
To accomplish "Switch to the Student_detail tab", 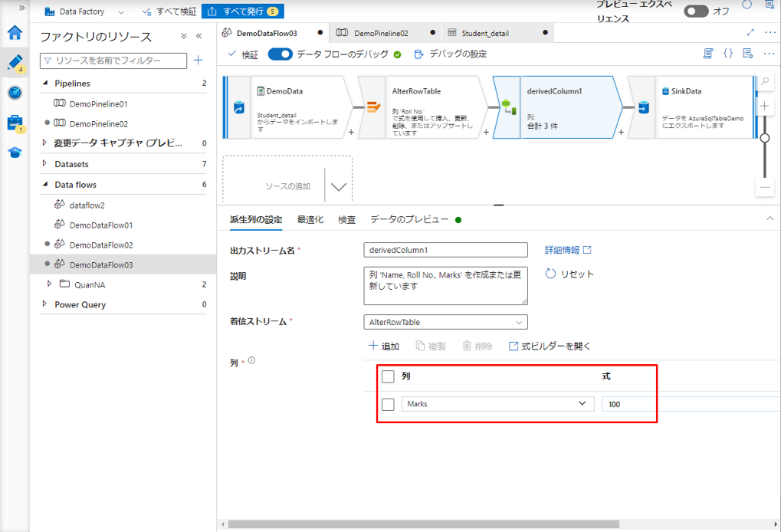I will tap(497, 33).
